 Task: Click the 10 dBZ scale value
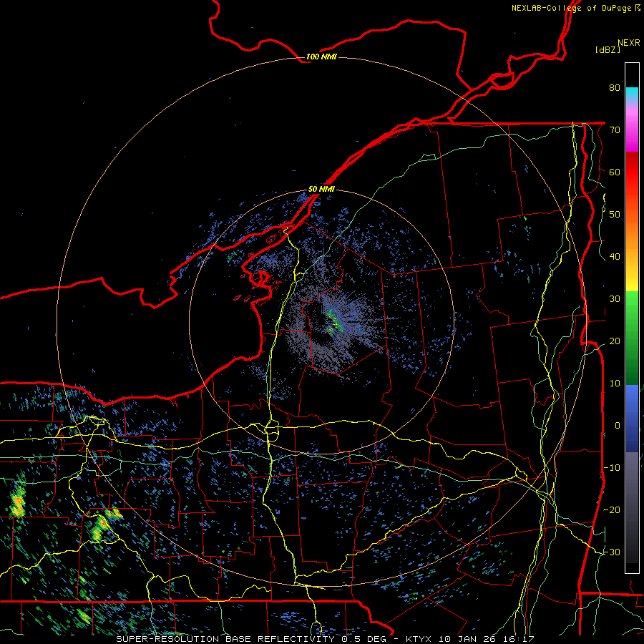click(615, 384)
